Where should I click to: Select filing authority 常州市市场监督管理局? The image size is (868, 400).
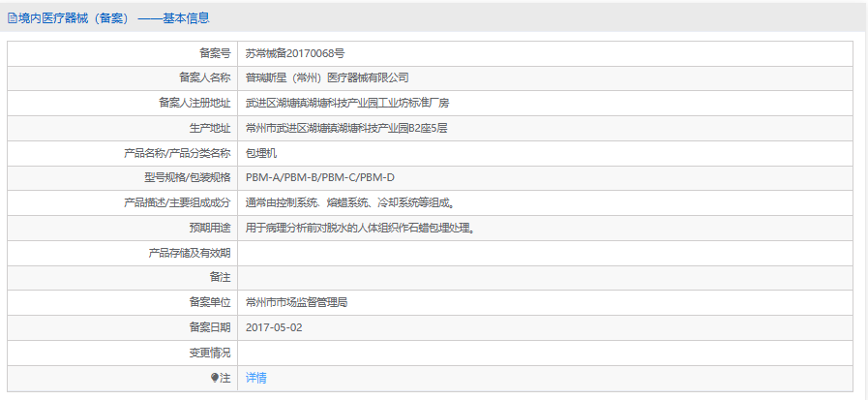pyautogui.click(x=296, y=302)
